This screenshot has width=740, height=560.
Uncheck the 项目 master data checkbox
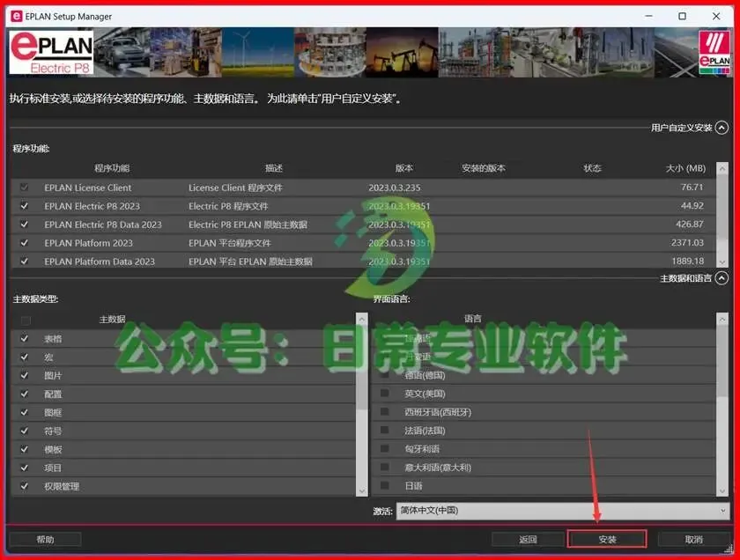click(x=24, y=467)
